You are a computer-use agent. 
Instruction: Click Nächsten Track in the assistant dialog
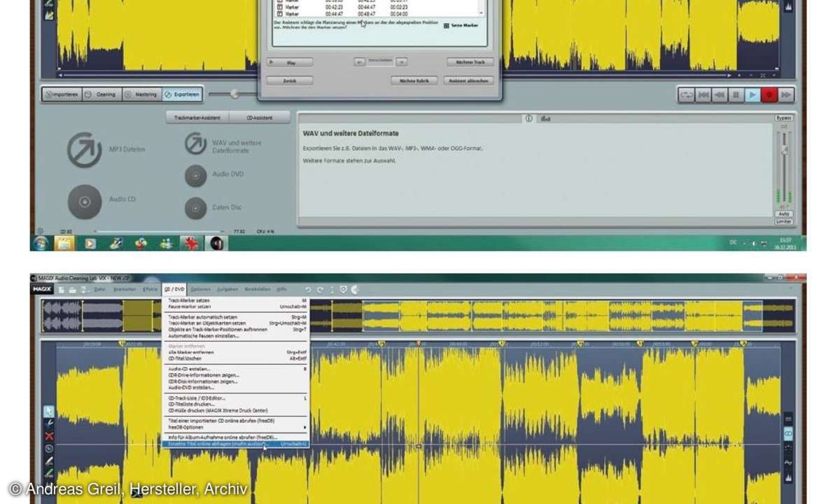tap(470, 62)
